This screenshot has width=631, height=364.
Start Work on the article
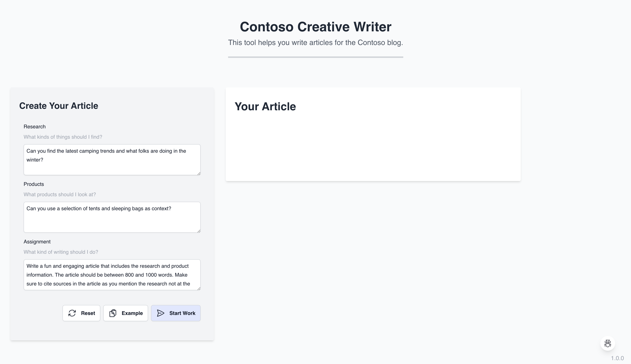click(176, 313)
